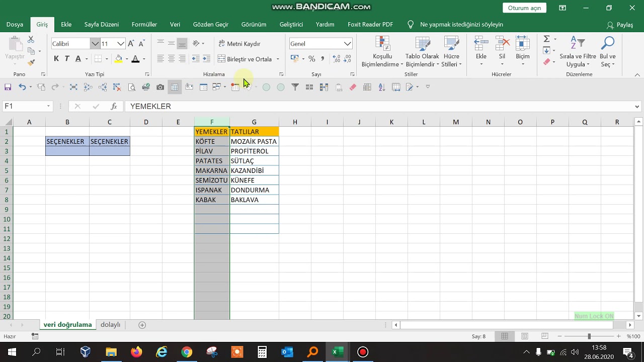Toggle italic formatting (T)
The height and width of the screenshot is (362, 644).
67,59
